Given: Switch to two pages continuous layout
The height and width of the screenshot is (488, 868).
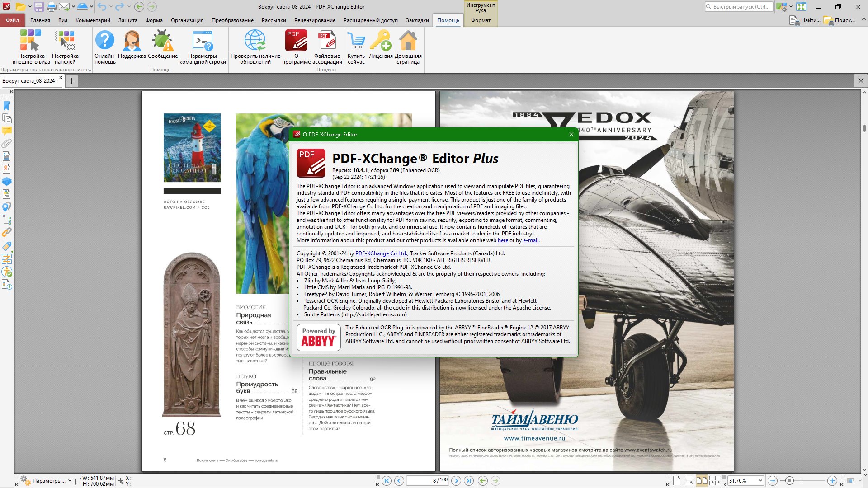Looking at the screenshot, I should pos(715,481).
